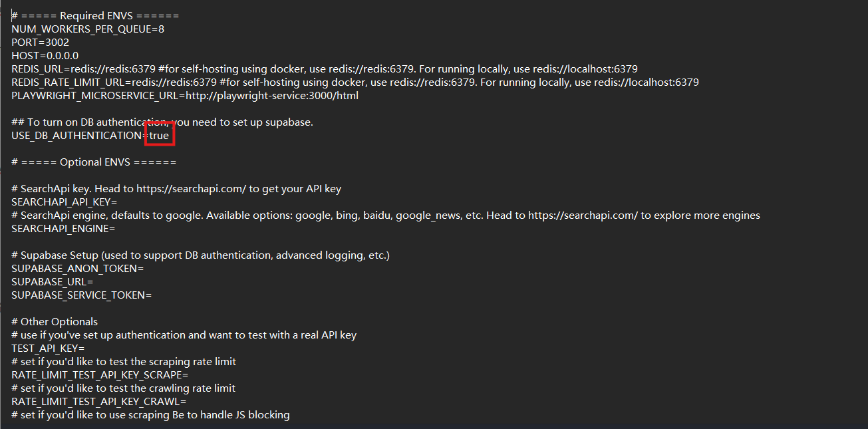Click the USE_DB_AUTHENTICATION variable name
Screen dimensions: 868x429
tap(76, 136)
